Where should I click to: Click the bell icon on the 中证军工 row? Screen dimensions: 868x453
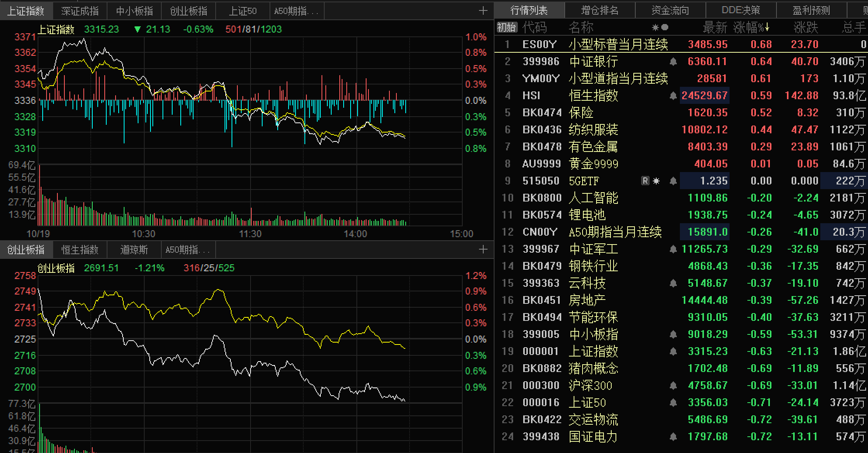coord(673,249)
